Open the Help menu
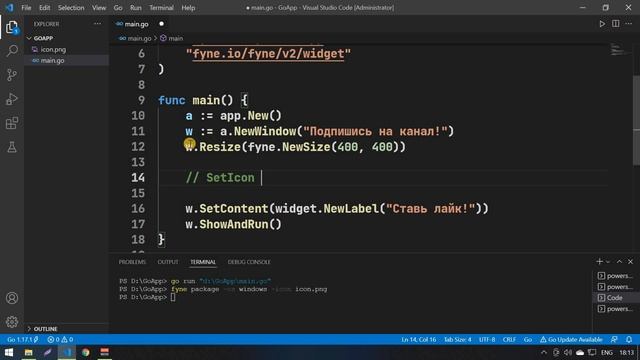Image resolution: width=640 pixels, height=360 pixels. coord(188,8)
